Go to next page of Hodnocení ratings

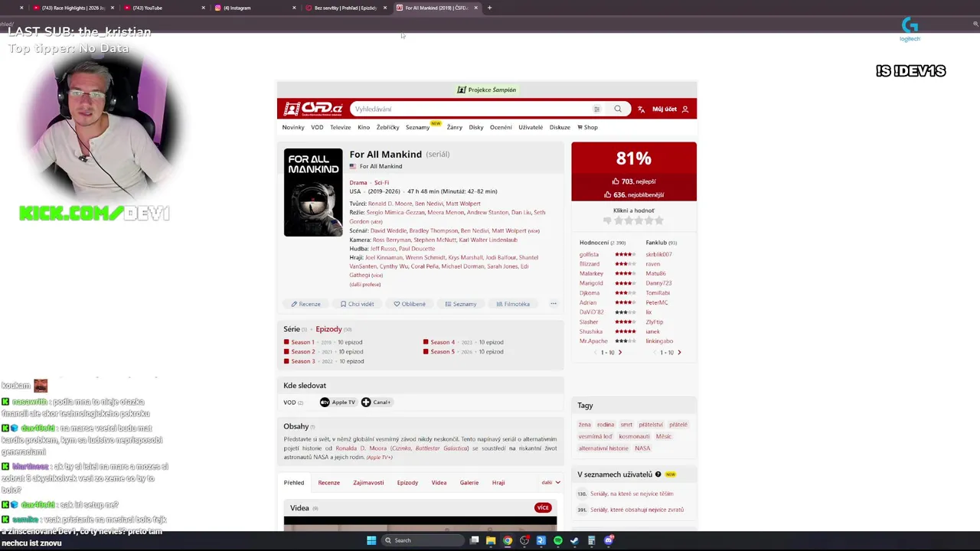tap(620, 353)
